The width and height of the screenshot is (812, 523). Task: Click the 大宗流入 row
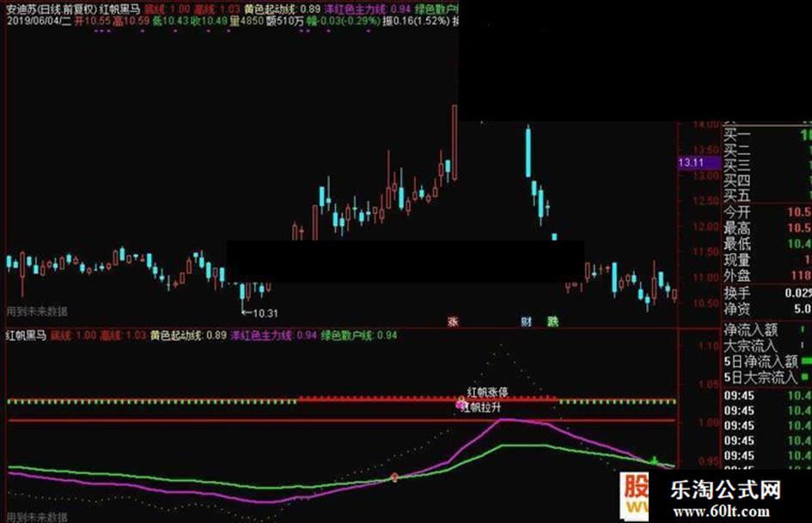pos(767,345)
